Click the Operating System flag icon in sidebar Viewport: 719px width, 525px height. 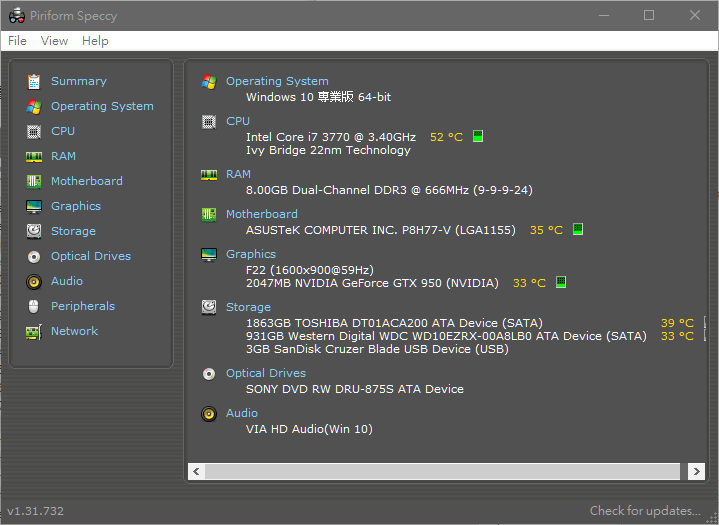[x=34, y=106]
